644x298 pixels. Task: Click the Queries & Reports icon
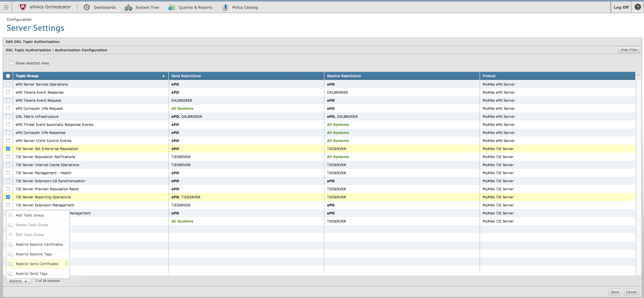pos(172,7)
